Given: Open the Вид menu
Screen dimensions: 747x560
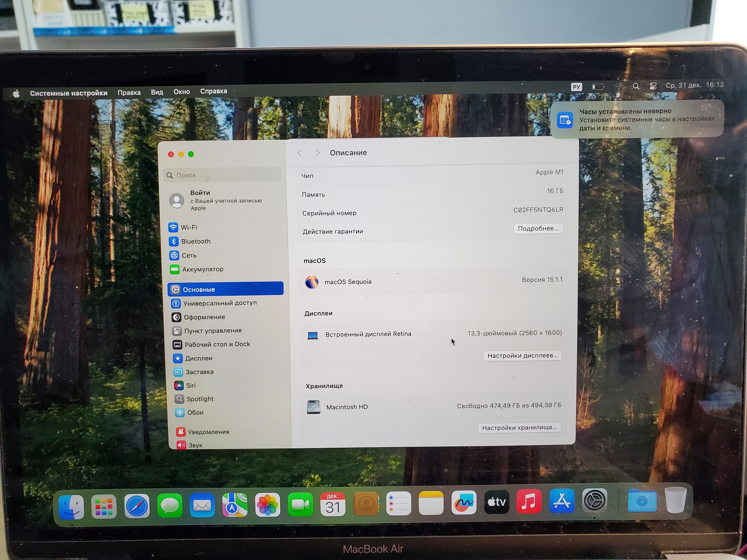Looking at the screenshot, I should coord(157,92).
